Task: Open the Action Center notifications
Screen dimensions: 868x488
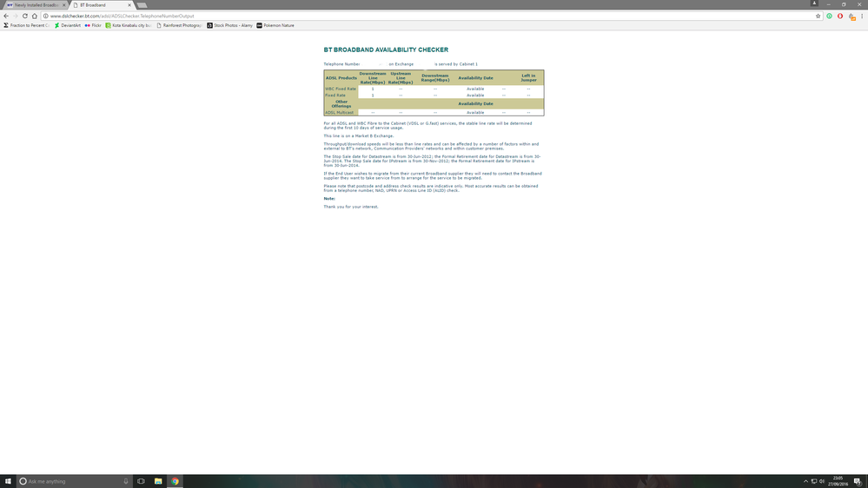Action: click(857, 481)
